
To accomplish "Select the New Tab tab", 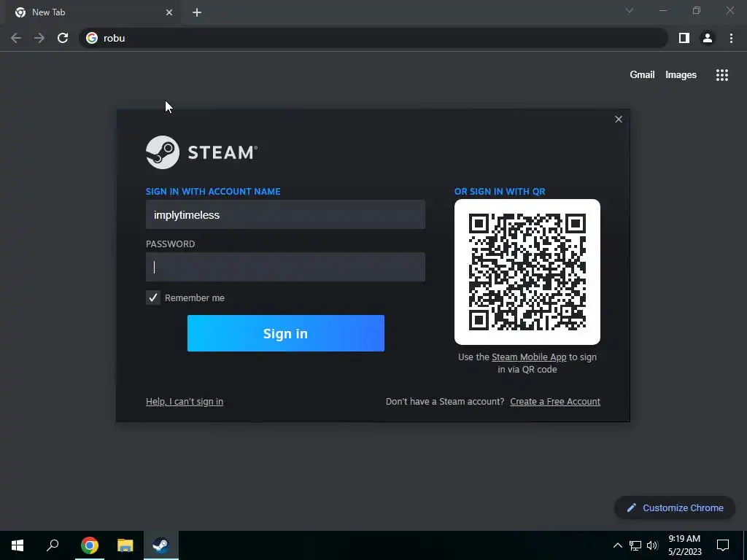I will (x=93, y=12).
